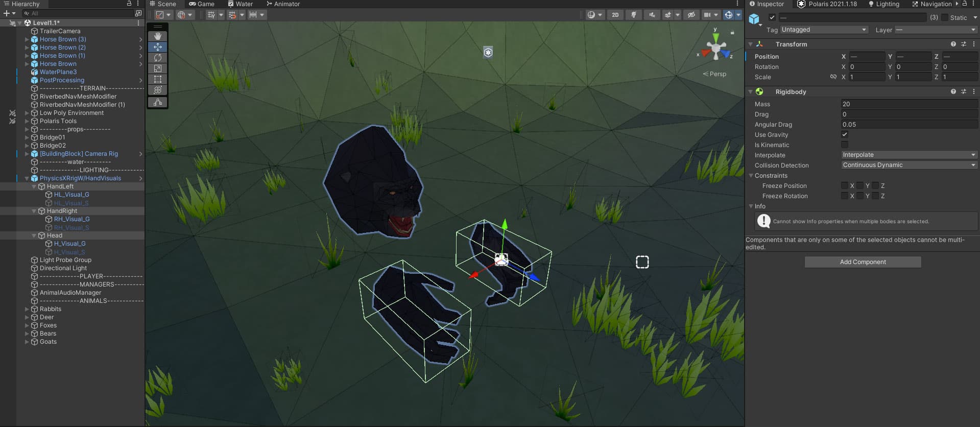Select the Rect transform tool
The width and height of the screenshot is (980, 427).
158,79
